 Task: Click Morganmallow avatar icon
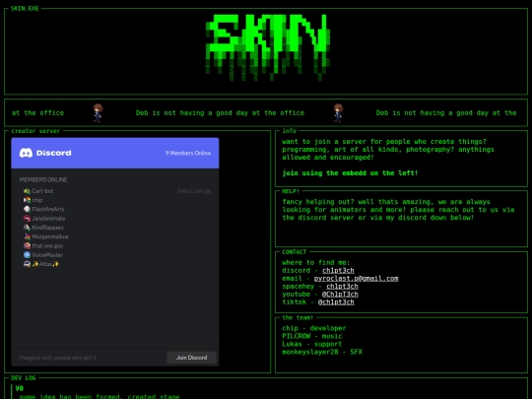pos(27,236)
